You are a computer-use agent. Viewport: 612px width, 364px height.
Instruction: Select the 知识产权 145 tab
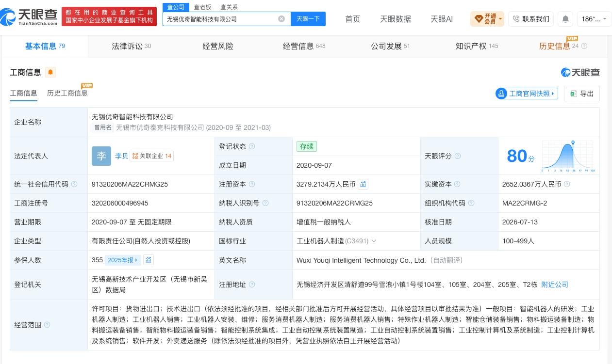[x=477, y=46]
